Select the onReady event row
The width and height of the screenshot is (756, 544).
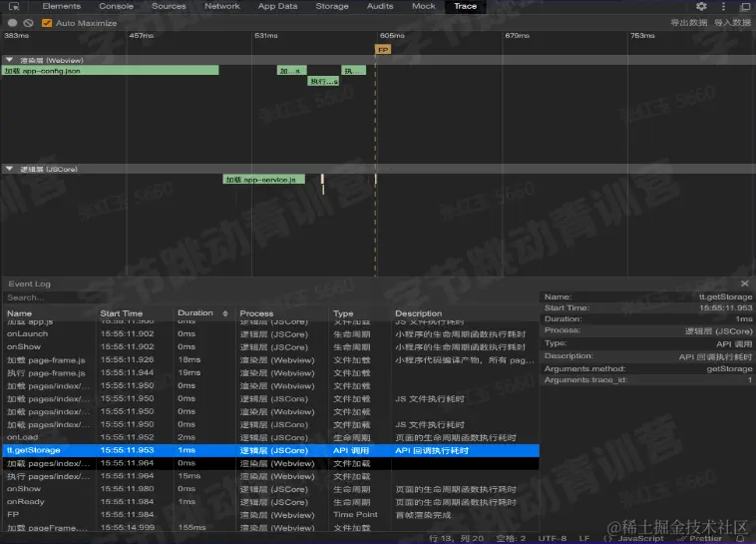[270, 502]
